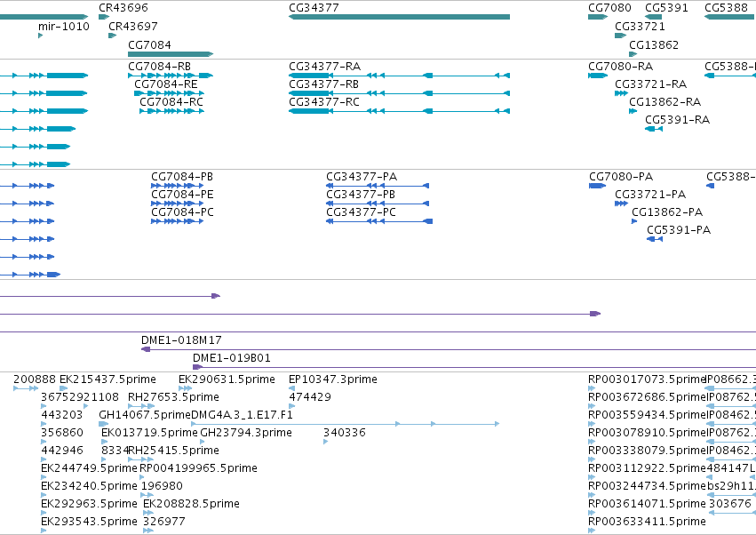Click transcript CG34377-RC
Image resolution: width=756 pixels, height=535 pixels.
(x=399, y=111)
